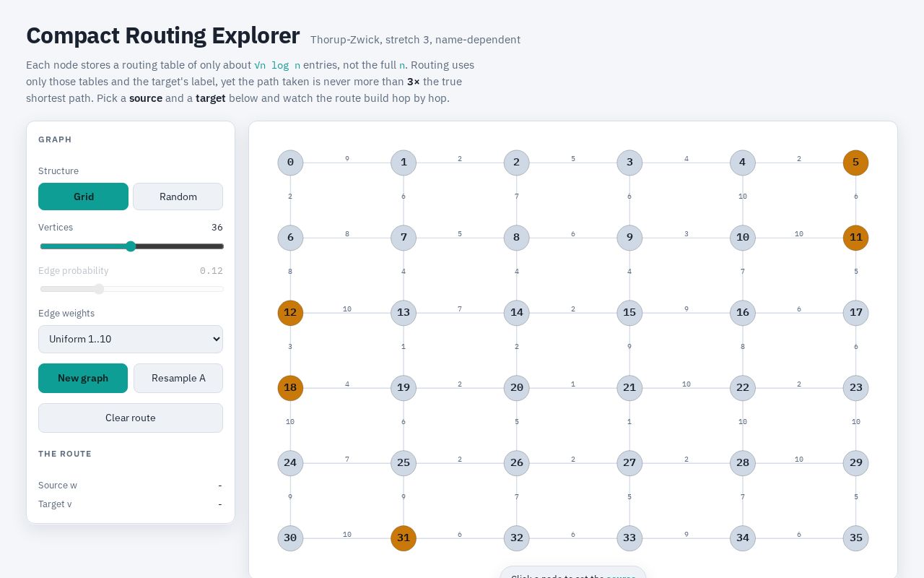Click the Edge probability slider
This screenshot has height=578, width=924.
pyautogui.click(x=131, y=289)
